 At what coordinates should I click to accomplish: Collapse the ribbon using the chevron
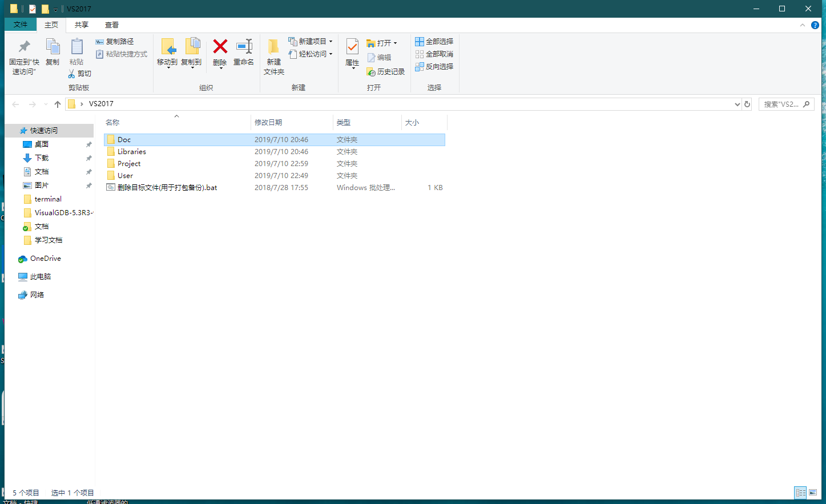pos(802,25)
